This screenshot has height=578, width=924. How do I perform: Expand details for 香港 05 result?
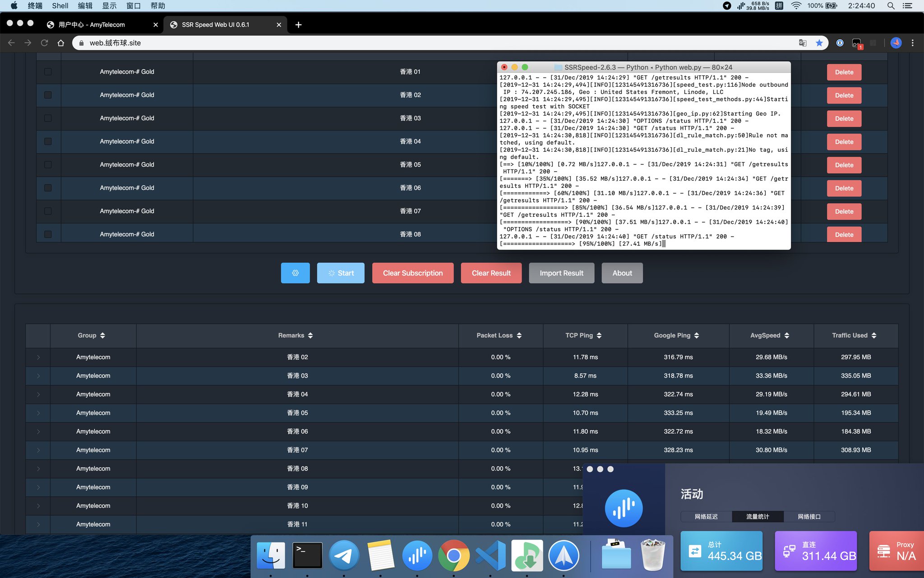(38, 413)
